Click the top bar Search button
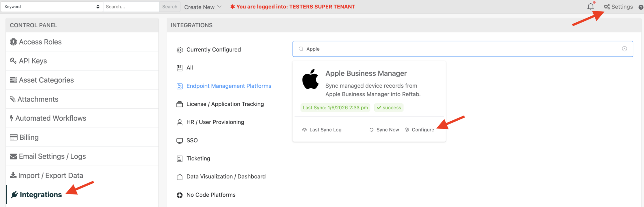 (x=170, y=7)
